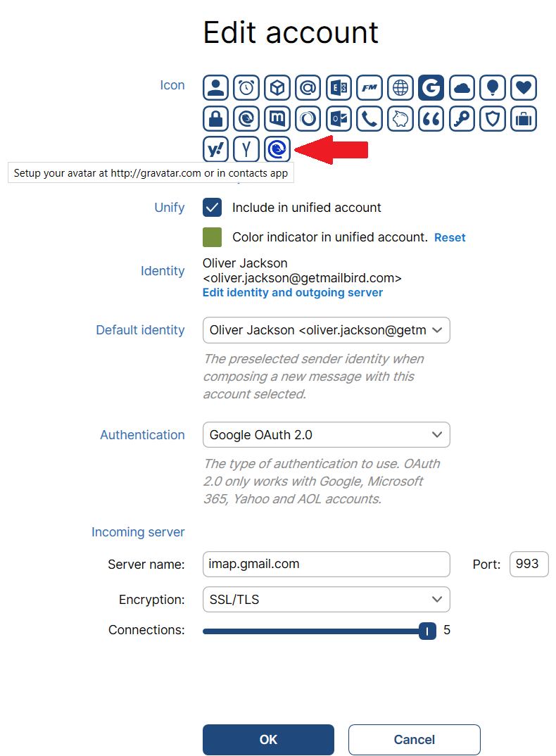Open the Authentication method dropdown
The width and height of the screenshot is (556, 756).
point(326,434)
